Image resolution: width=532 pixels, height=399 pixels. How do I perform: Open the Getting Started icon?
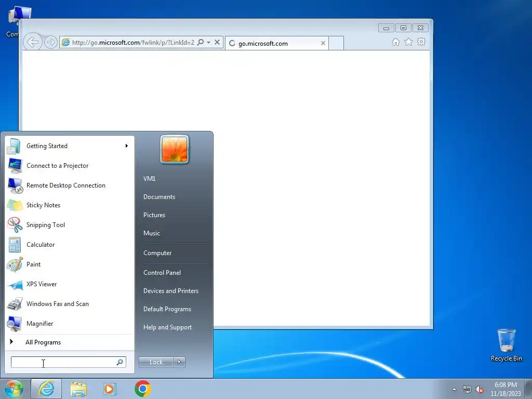(x=14, y=146)
